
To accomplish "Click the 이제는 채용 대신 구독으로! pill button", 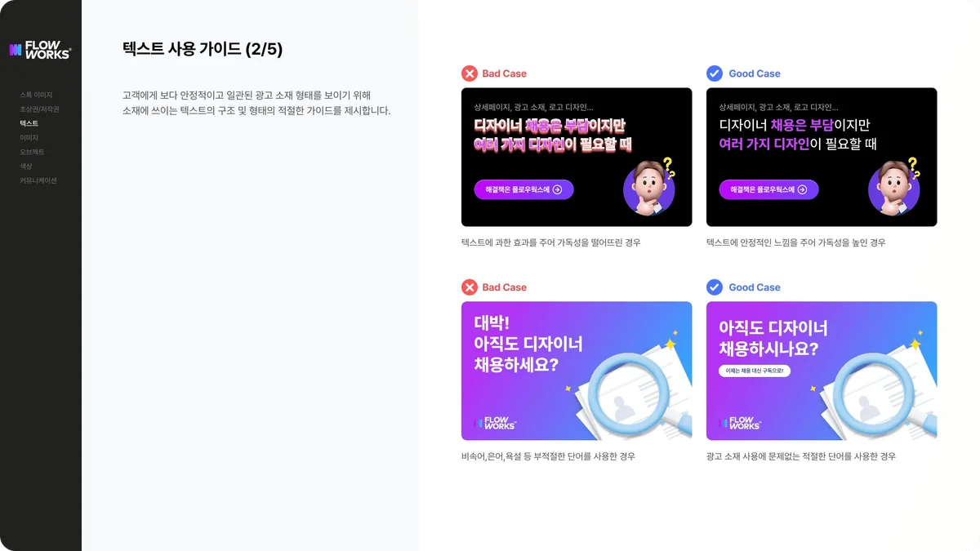I will click(x=754, y=371).
